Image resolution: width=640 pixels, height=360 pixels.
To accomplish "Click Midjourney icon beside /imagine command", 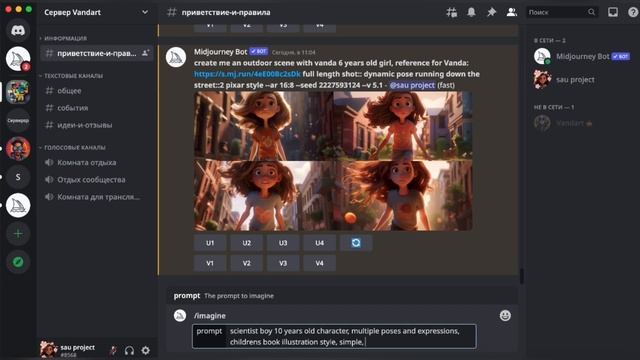I will (x=180, y=316).
